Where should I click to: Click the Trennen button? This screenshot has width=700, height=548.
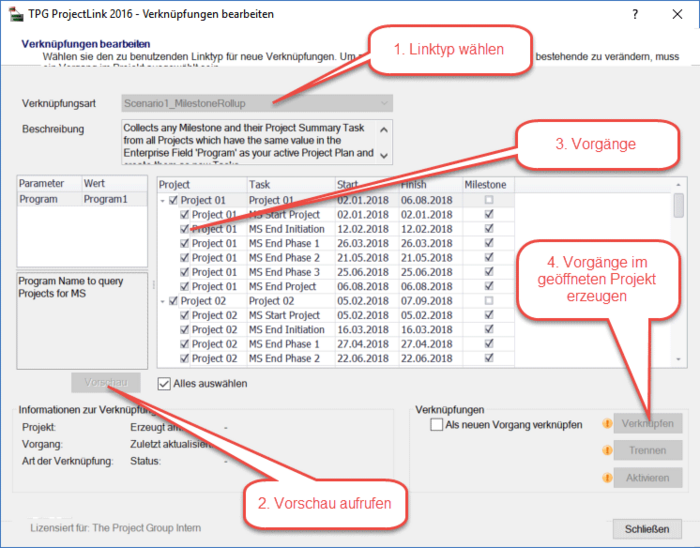pos(648,451)
